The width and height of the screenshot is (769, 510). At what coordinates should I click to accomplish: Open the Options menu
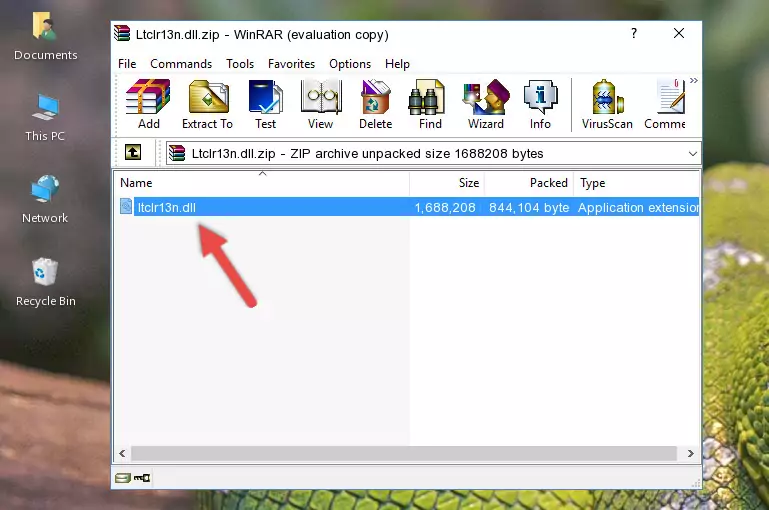pos(350,64)
